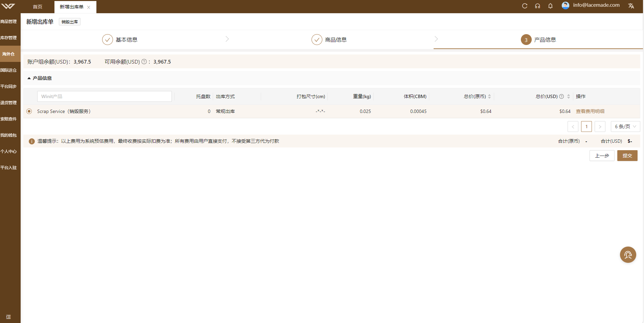The height and width of the screenshot is (323, 644).
Task: Select page 1 in pagination
Action: pos(586,126)
